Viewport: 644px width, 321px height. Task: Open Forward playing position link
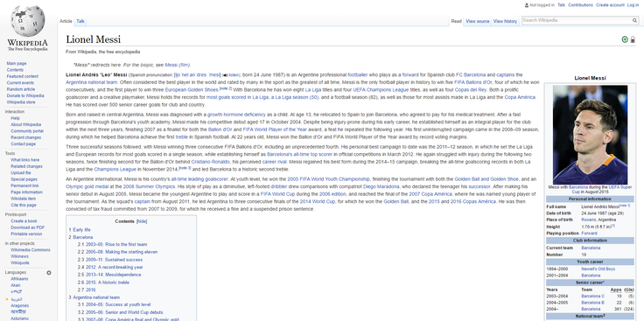click(x=590, y=234)
